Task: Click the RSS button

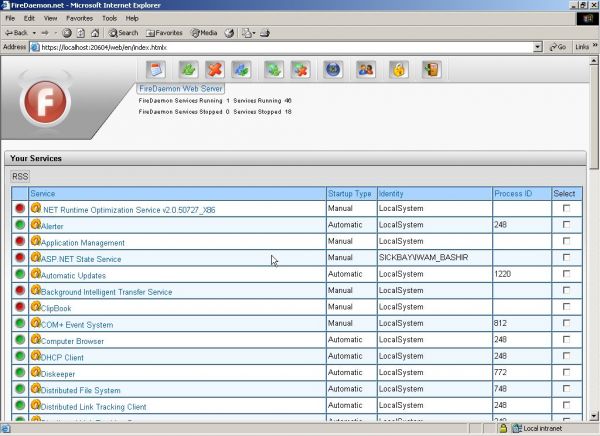Action: [20, 176]
